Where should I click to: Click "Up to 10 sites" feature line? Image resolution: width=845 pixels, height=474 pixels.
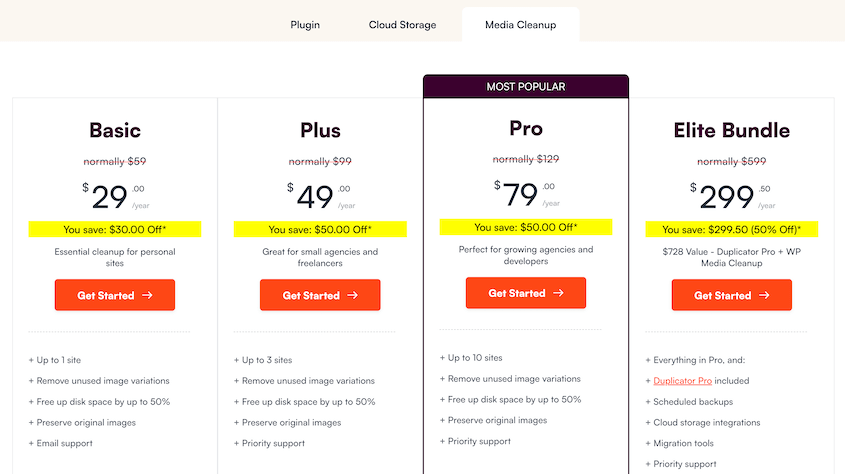click(x=475, y=358)
